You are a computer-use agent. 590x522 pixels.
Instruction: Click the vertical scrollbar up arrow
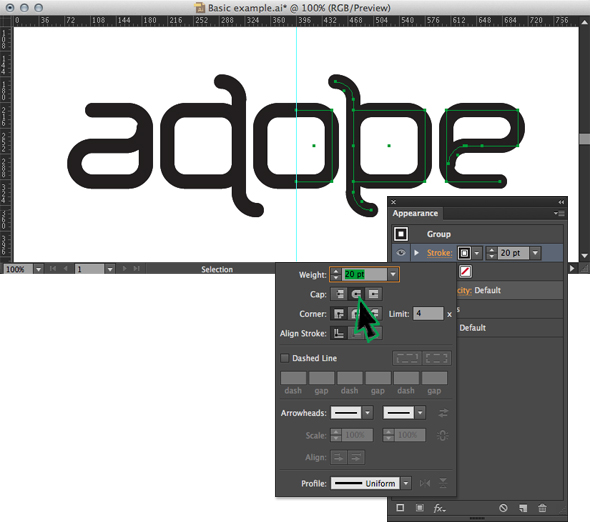(x=584, y=23)
